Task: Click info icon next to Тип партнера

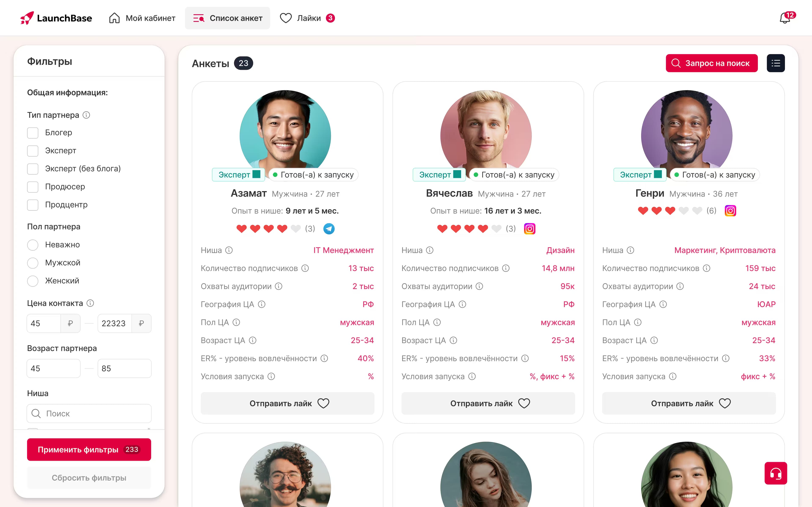Action: pyautogui.click(x=86, y=115)
